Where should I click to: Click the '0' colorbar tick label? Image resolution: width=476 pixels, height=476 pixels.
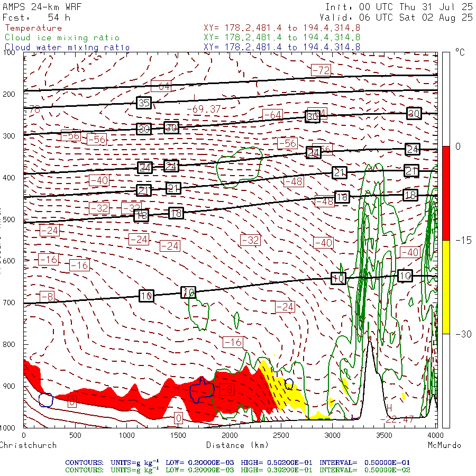458,147
